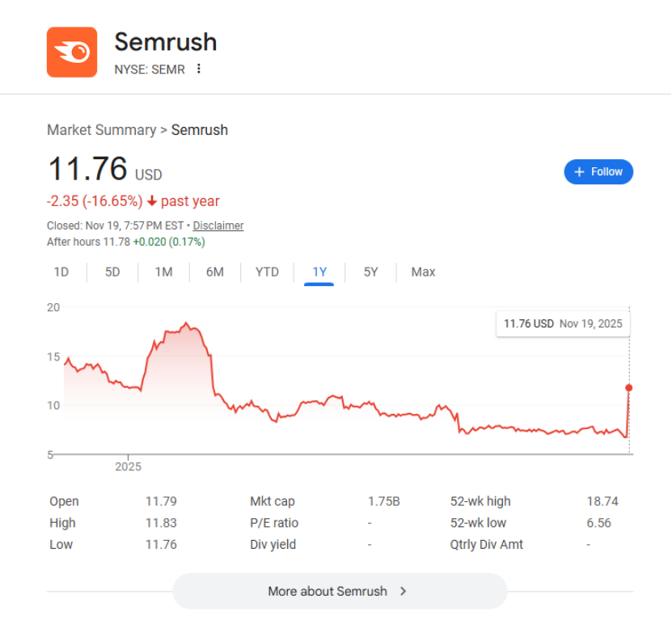
Task: Select the 1Y chart range tab
Action: pyautogui.click(x=319, y=272)
